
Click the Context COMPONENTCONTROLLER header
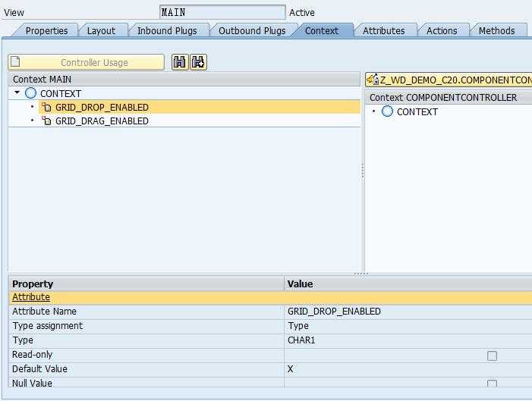[449, 97]
